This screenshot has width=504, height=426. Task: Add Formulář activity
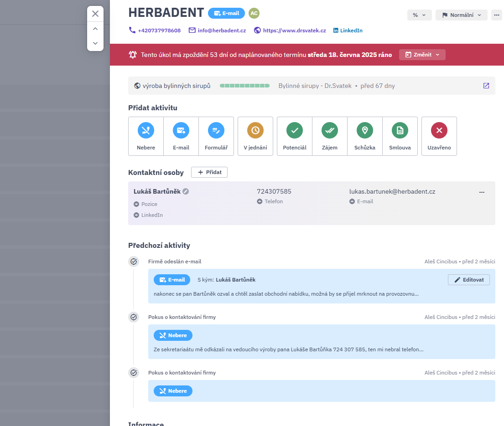pos(216,136)
